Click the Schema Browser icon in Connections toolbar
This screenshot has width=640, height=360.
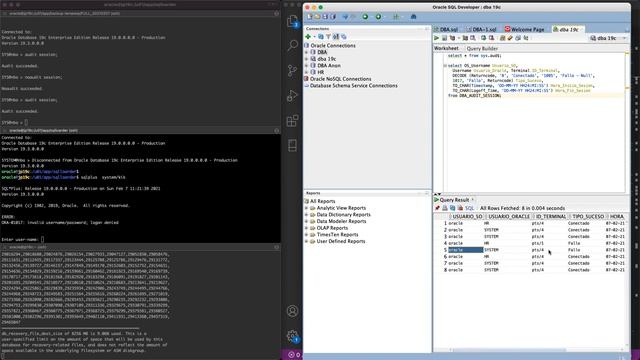click(336, 37)
